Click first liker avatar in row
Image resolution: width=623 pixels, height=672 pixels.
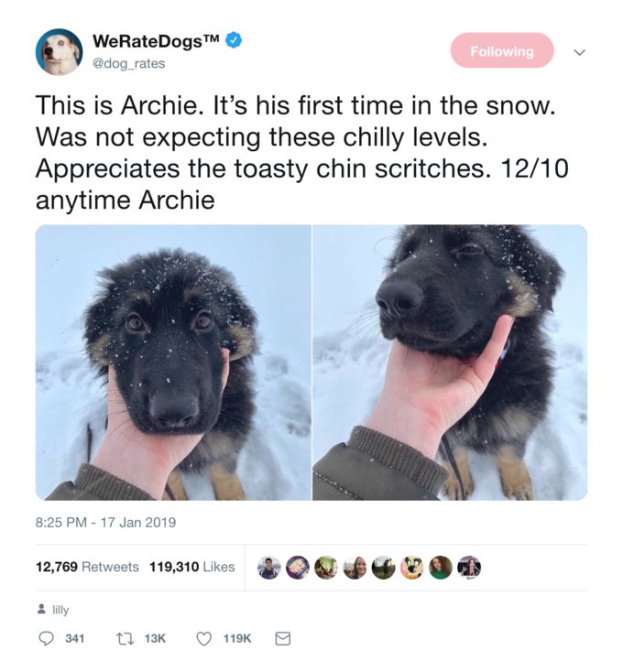pos(268,568)
